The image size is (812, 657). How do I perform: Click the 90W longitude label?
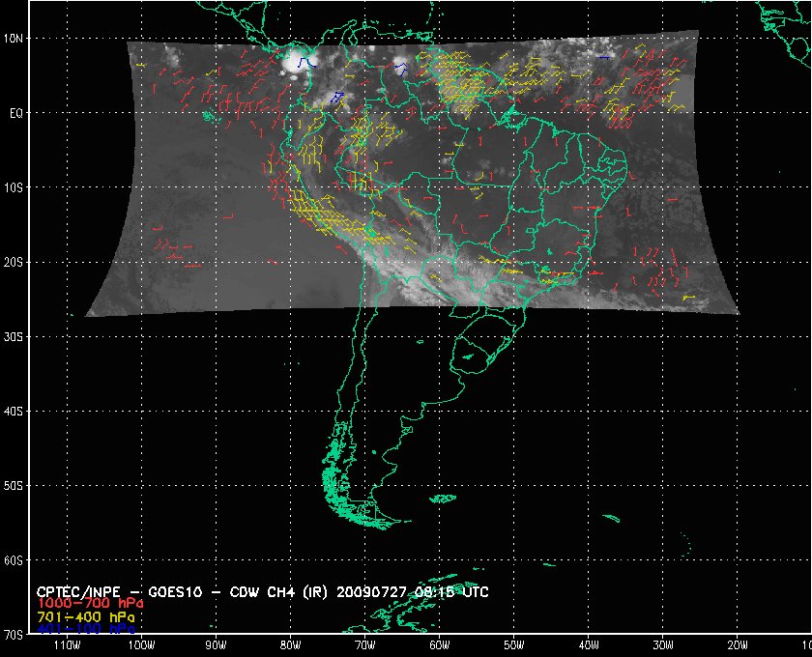click(216, 645)
